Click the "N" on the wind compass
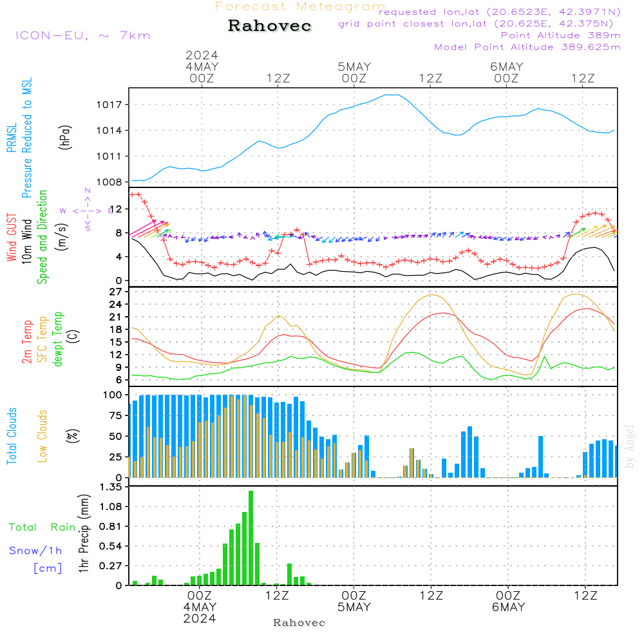Image resolution: width=644 pixels, height=644 pixels. (x=88, y=191)
